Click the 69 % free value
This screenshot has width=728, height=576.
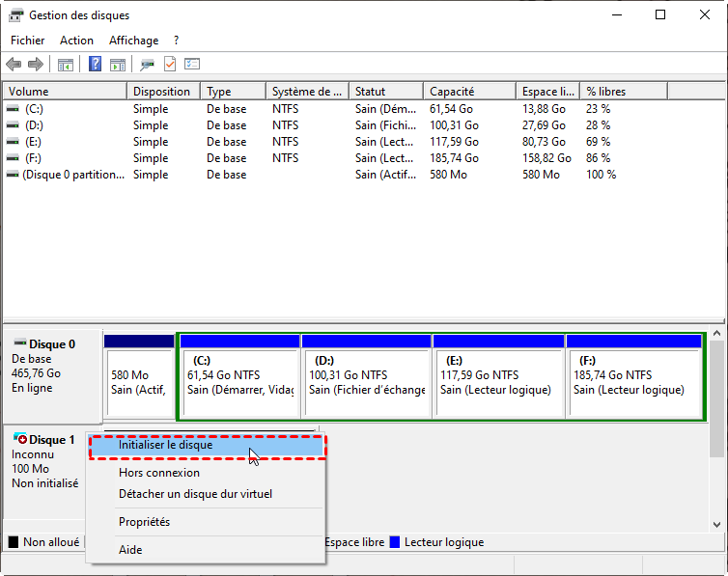598,142
